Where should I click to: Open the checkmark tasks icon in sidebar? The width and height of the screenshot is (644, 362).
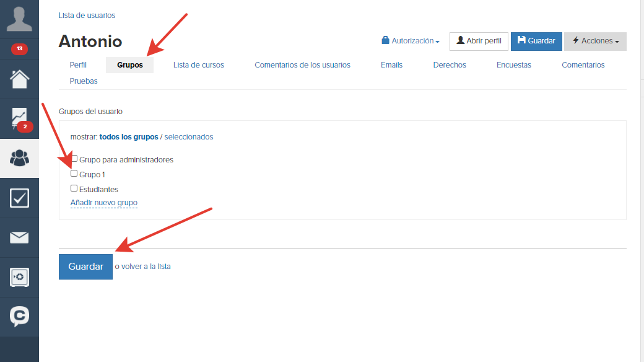[x=19, y=198]
